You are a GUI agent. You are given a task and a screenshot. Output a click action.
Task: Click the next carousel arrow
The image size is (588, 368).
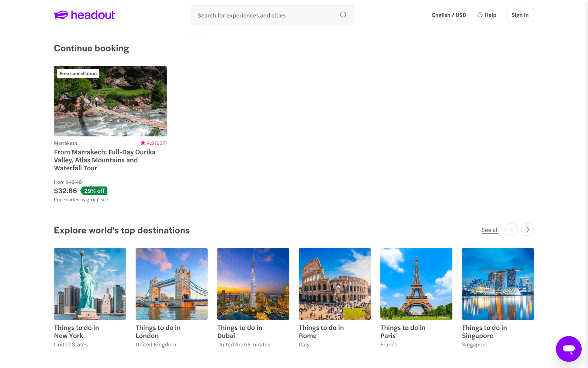527,230
